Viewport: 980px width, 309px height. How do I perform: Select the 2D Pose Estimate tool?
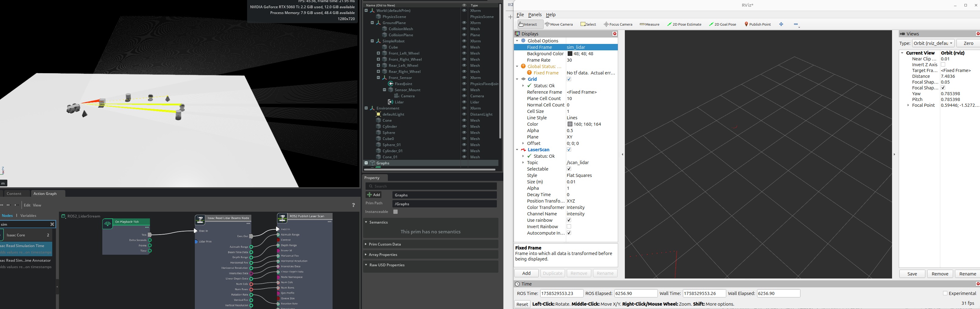pyautogui.click(x=684, y=24)
